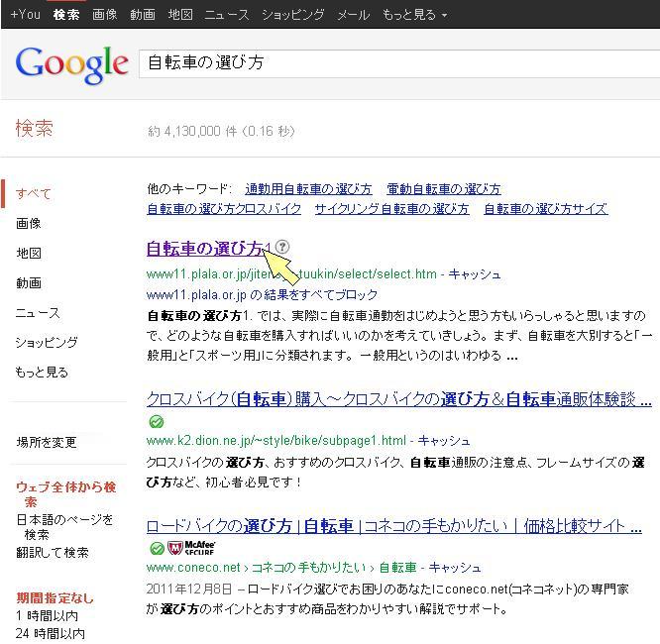
Task: Select 動画 in the left sidebar
Action: click(x=28, y=283)
